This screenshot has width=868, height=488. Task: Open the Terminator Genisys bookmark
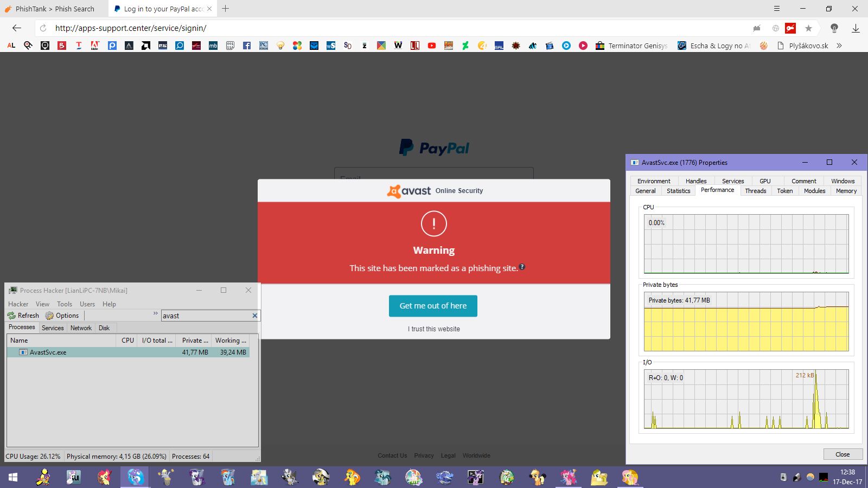(x=632, y=46)
